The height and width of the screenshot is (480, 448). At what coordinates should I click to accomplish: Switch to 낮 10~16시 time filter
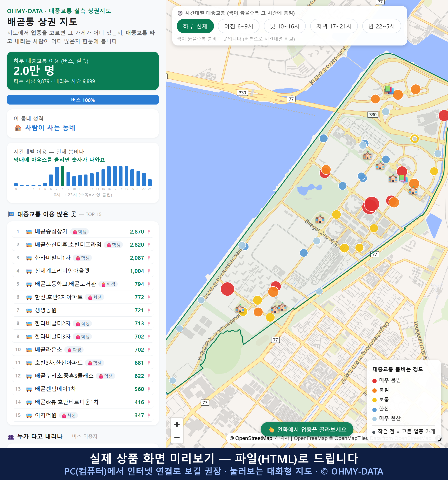pos(285,26)
